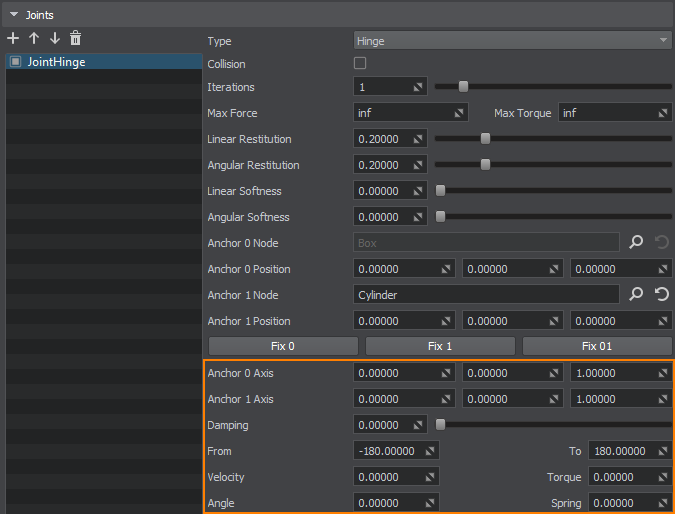Click the Anchor 1 Node Cylinder field
Image resolution: width=675 pixels, height=514 pixels.
(486, 295)
